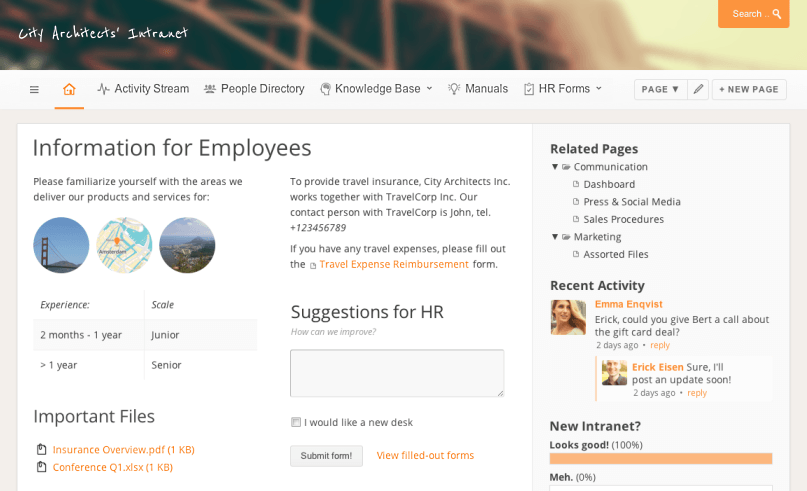This screenshot has width=807, height=491.
Task: Open the HR Forms menu item
Action: (x=563, y=89)
